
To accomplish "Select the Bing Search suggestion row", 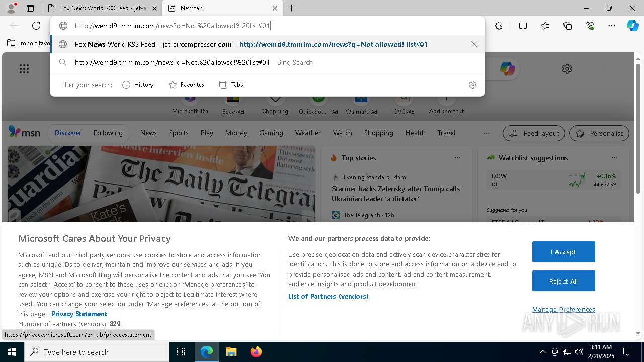I will [x=267, y=62].
